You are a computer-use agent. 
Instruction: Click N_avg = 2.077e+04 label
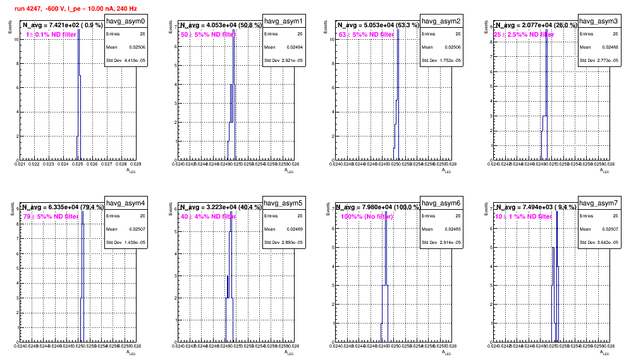coord(536,25)
